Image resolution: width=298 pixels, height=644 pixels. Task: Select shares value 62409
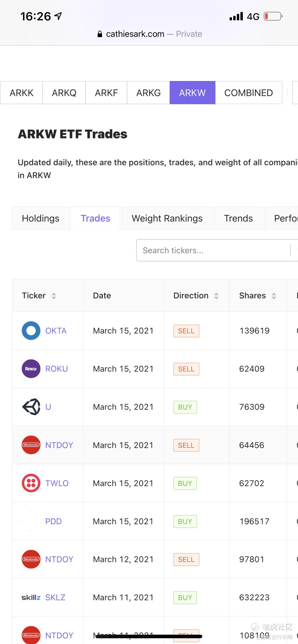(252, 369)
